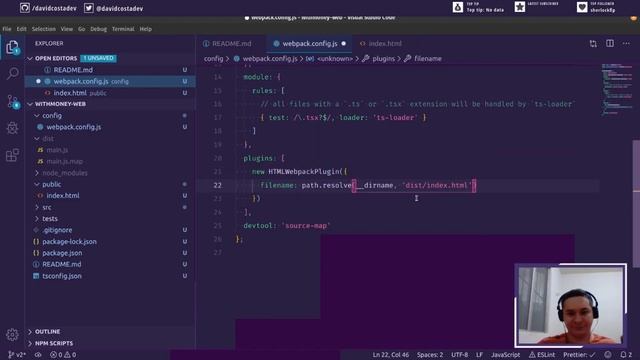
Task: Expand the Outline section
Action: tap(30, 331)
